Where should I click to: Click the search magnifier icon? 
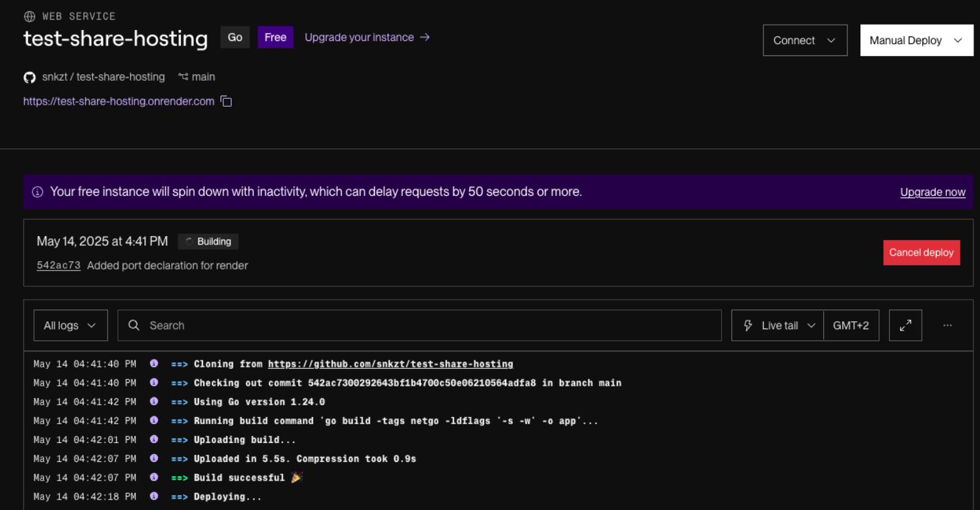click(134, 325)
